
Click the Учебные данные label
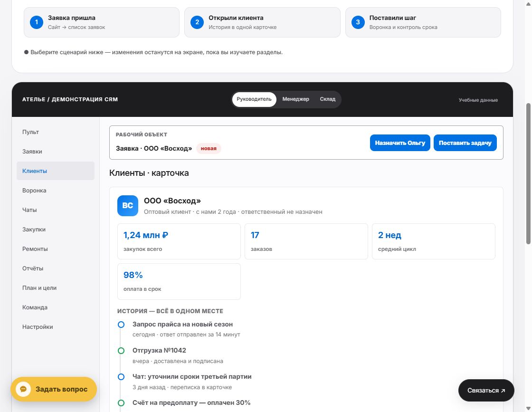click(x=478, y=100)
